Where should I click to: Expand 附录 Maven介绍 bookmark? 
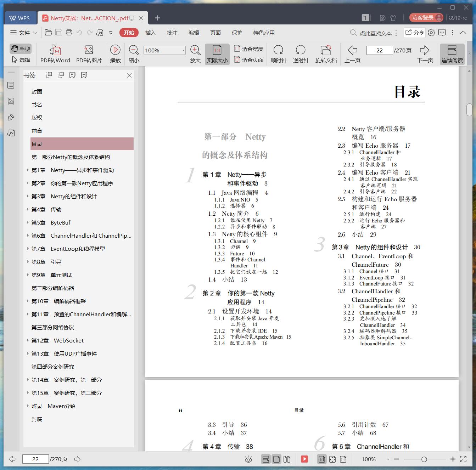(28, 406)
